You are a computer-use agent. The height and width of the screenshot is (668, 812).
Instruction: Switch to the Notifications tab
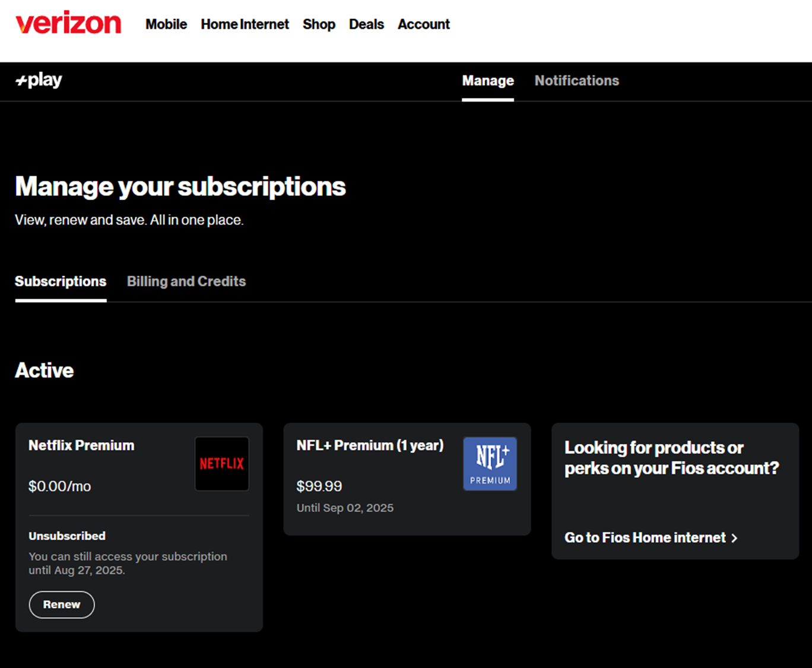(577, 81)
